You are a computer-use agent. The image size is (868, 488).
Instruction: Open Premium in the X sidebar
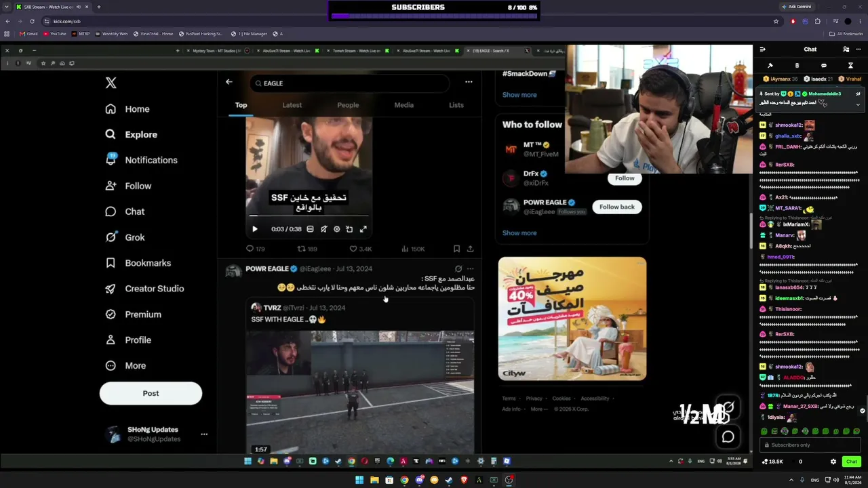(x=133, y=314)
